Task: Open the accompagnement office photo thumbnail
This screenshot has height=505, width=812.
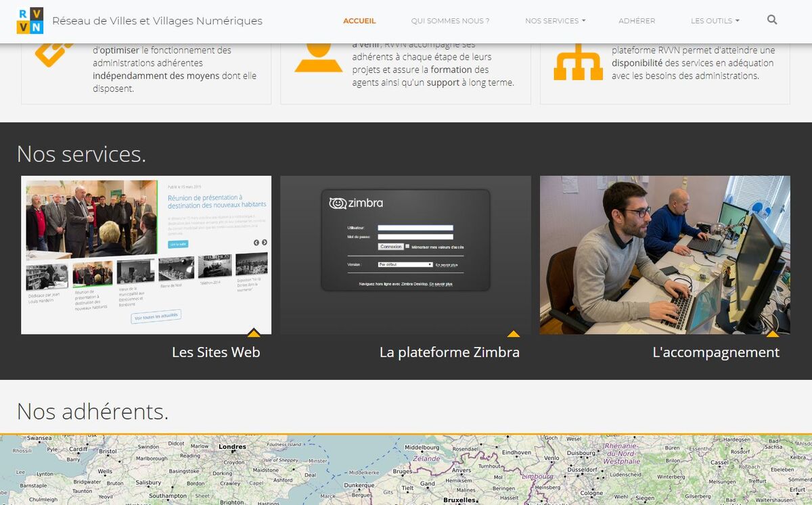Action: point(665,255)
